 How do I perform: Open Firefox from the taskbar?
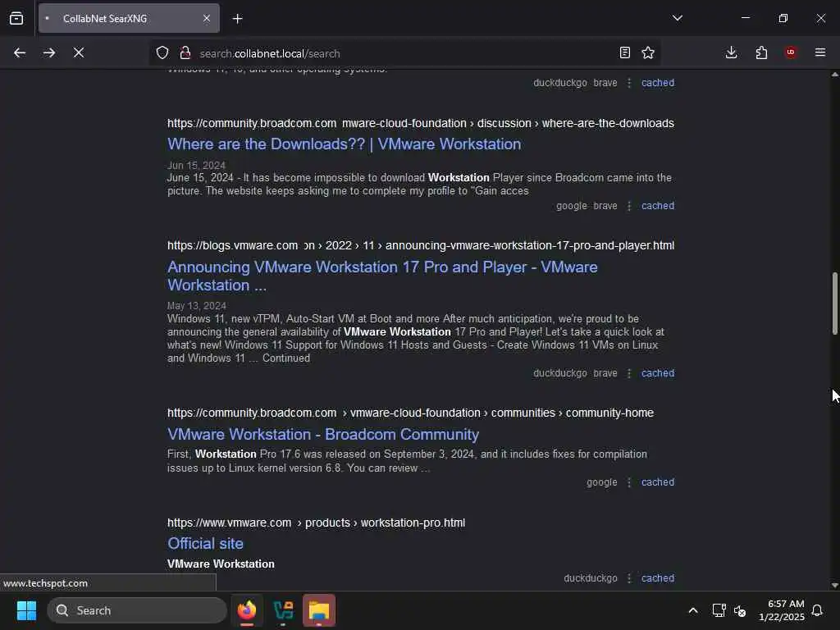click(247, 610)
